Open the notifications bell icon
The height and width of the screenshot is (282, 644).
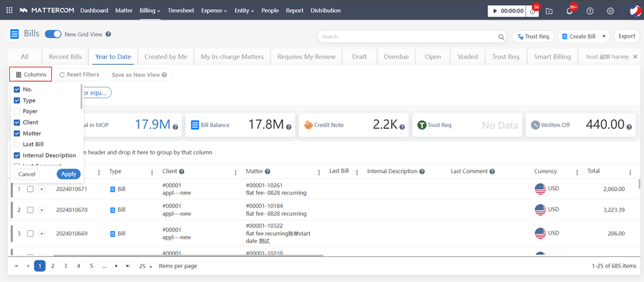point(569,11)
